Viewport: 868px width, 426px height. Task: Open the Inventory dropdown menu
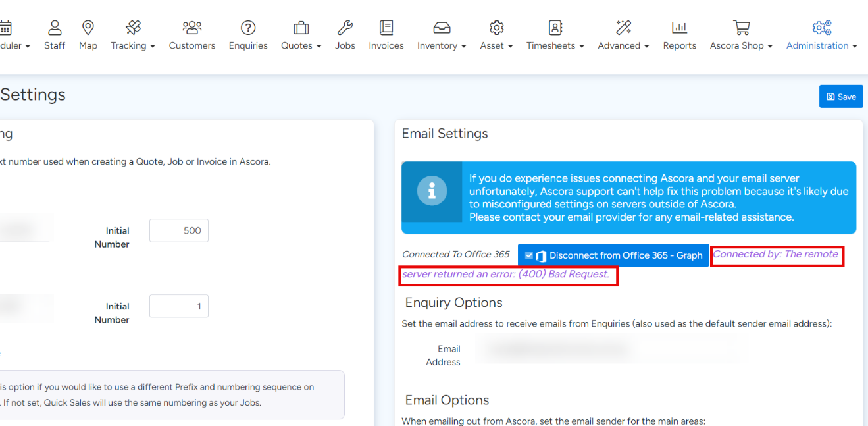[442, 45]
